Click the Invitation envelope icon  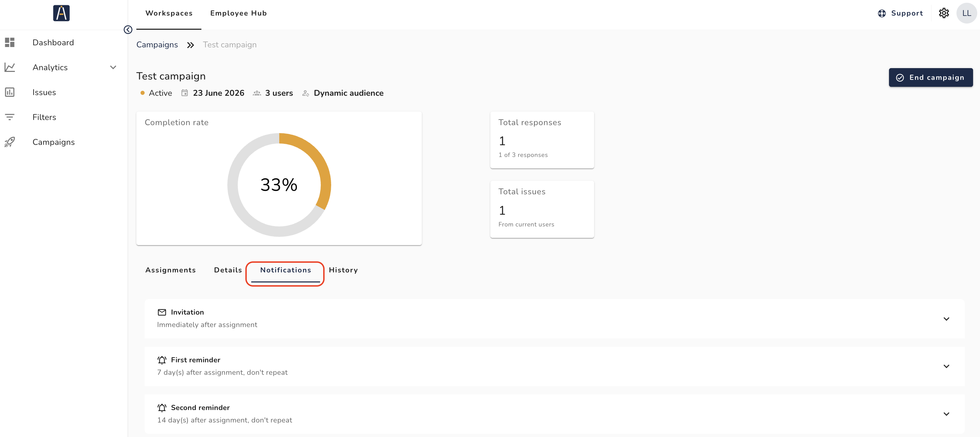(x=162, y=312)
